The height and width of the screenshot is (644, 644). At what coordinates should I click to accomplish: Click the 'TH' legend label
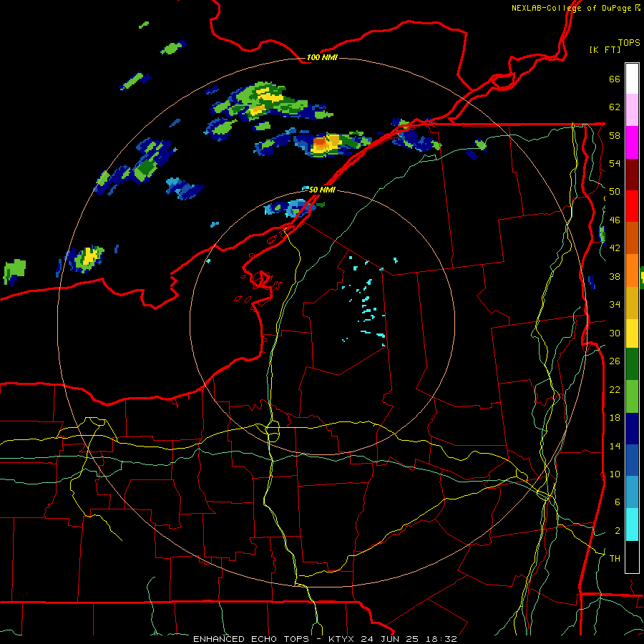[615, 559]
